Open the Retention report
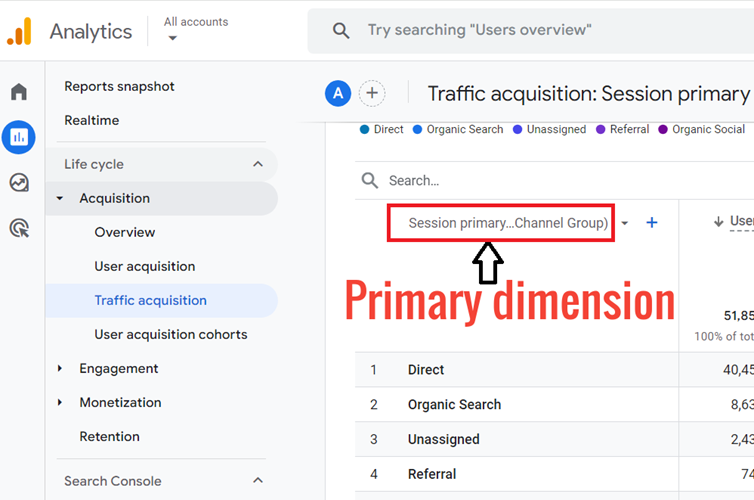Image resolution: width=754 pixels, height=500 pixels. pos(110,437)
